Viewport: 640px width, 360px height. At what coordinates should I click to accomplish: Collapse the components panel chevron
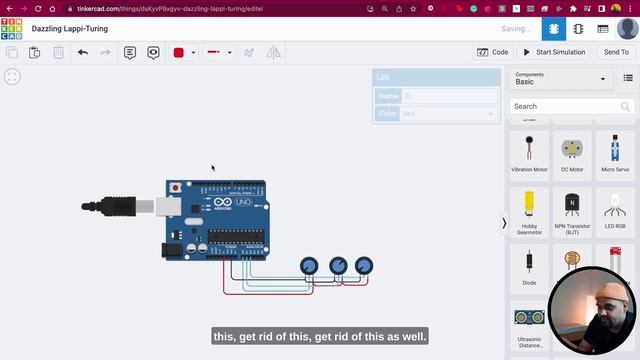(x=504, y=223)
